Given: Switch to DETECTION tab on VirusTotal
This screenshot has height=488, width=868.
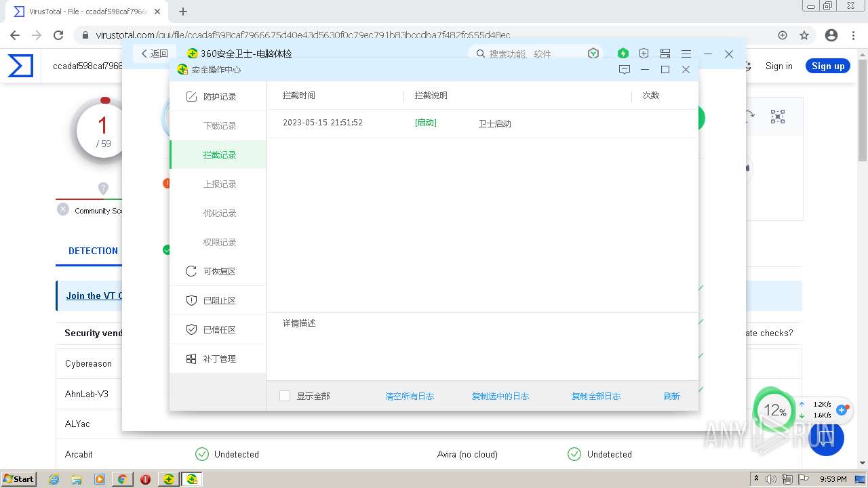Looking at the screenshot, I should (93, 251).
